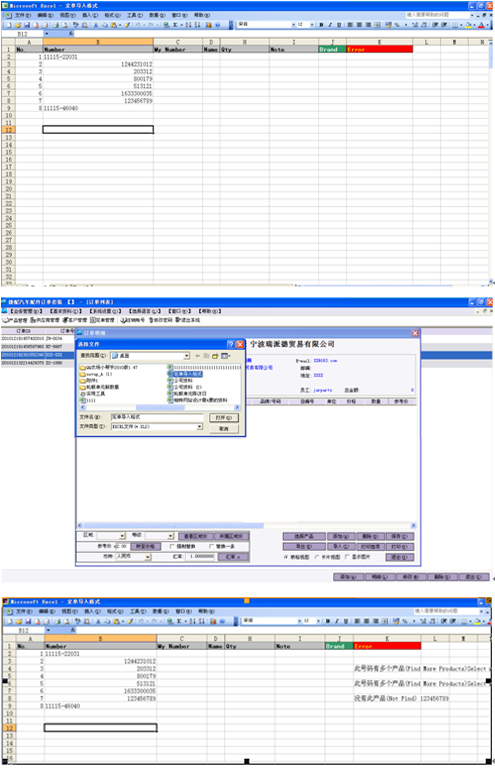Select the 定单导入格式 file in the list
The image size is (495, 771).
point(185,374)
